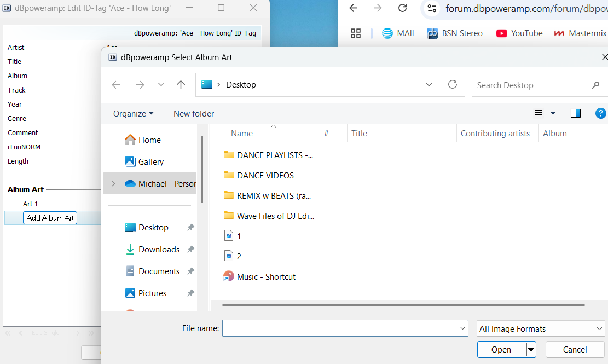Create a New folder

click(x=194, y=114)
